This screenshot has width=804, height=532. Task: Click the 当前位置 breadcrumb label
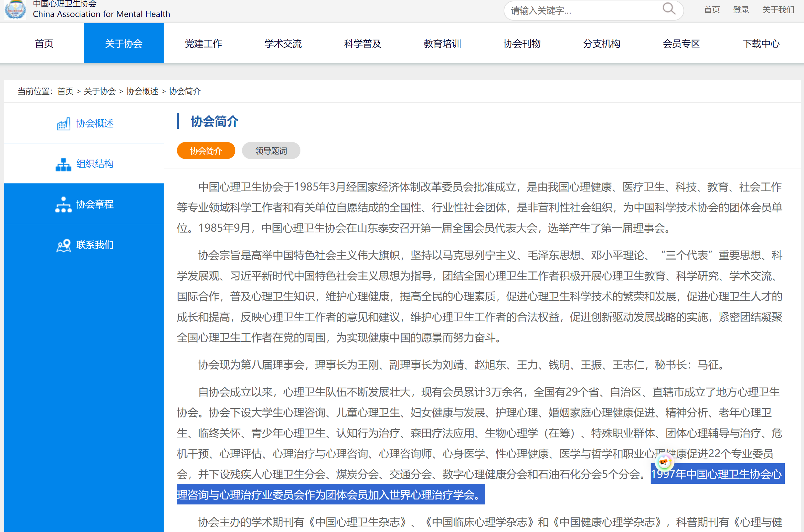click(x=35, y=91)
